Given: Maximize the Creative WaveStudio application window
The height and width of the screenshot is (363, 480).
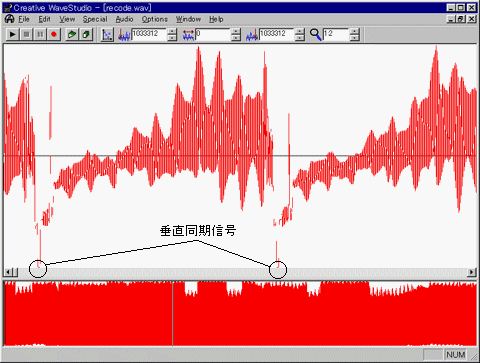Looking at the screenshot, I should coord(461,8).
